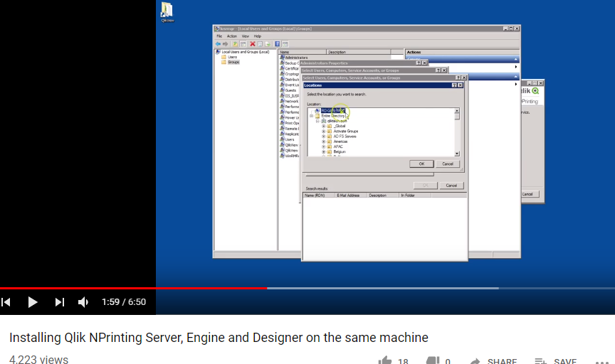Click OK in the Locations dialog
The image size is (615, 364).
click(x=421, y=164)
